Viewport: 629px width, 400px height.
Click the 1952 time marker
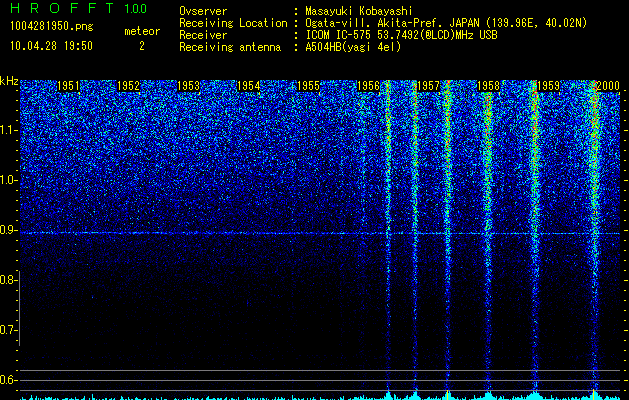pyautogui.click(x=128, y=85)
